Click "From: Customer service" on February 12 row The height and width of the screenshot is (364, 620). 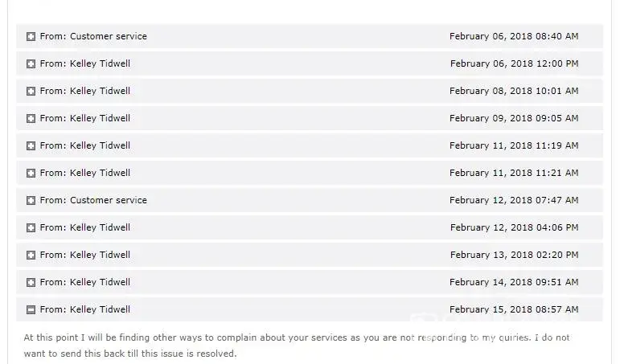93,200
